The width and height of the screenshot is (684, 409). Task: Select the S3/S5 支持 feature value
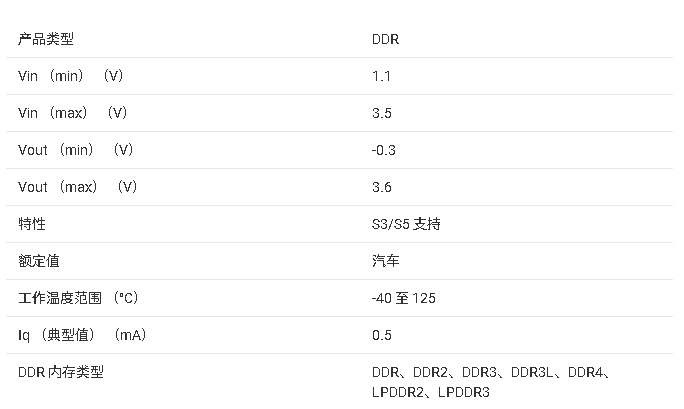[406, 224]
